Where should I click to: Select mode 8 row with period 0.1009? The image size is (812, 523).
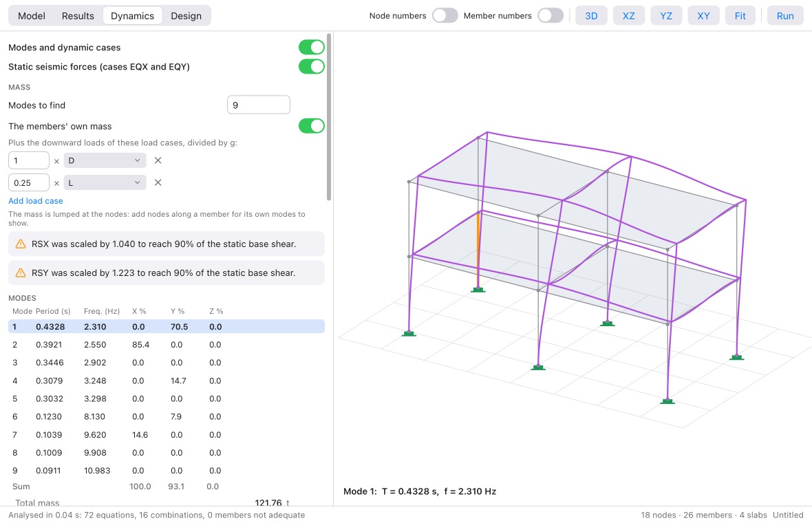point(167,453)
